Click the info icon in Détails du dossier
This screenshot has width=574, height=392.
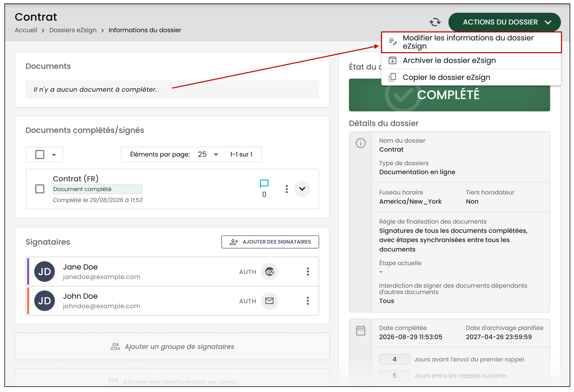coord(361,143)
